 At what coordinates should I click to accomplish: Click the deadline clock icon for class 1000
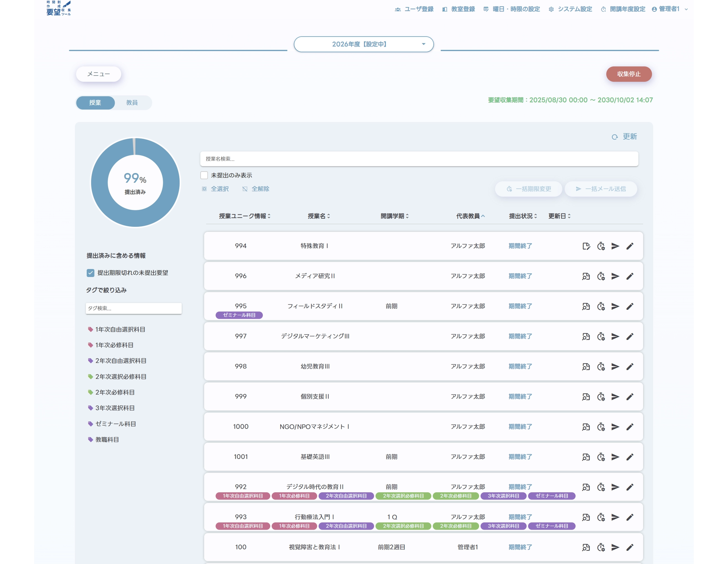[x=601, y=427]
